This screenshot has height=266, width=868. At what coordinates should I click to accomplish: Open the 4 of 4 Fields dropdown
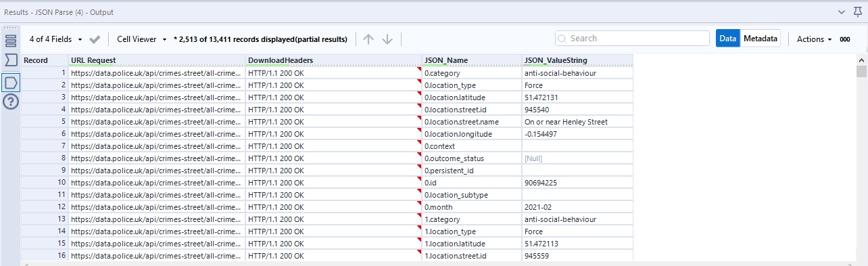pyautogui.click(x=56, y=39)
